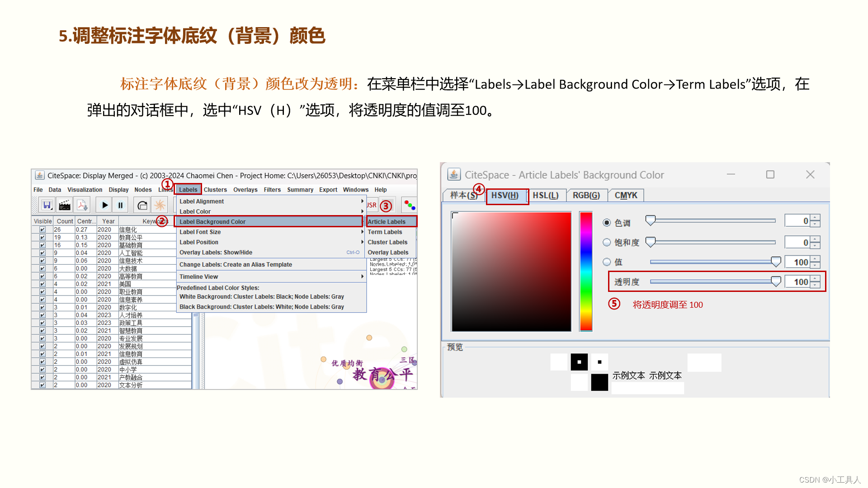
Task: Click the 色调 numeric value field
Action: (x=797, y=221)
